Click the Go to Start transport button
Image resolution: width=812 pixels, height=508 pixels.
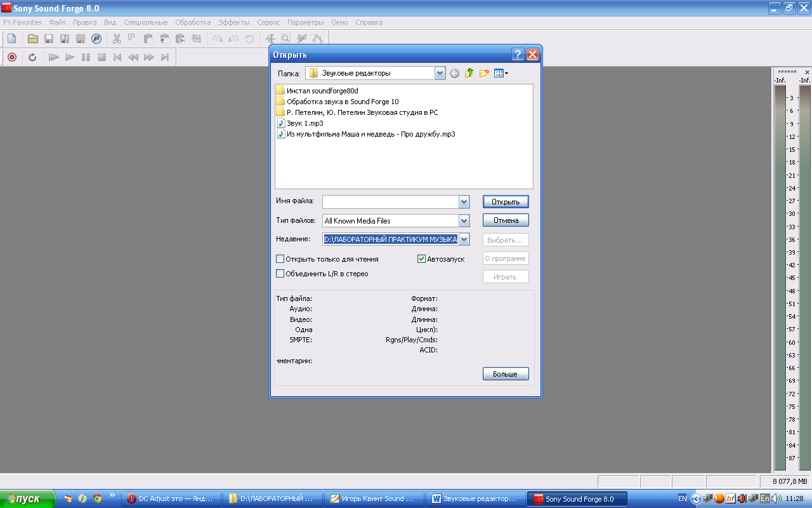pyautogui.click(x=117, y=57)
